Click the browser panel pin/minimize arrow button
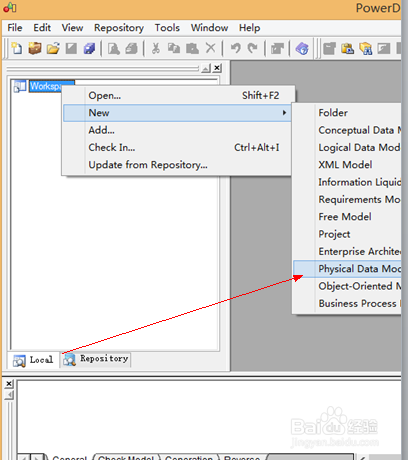Viewport: 408px width, 460px height. (x=206, y=68)
